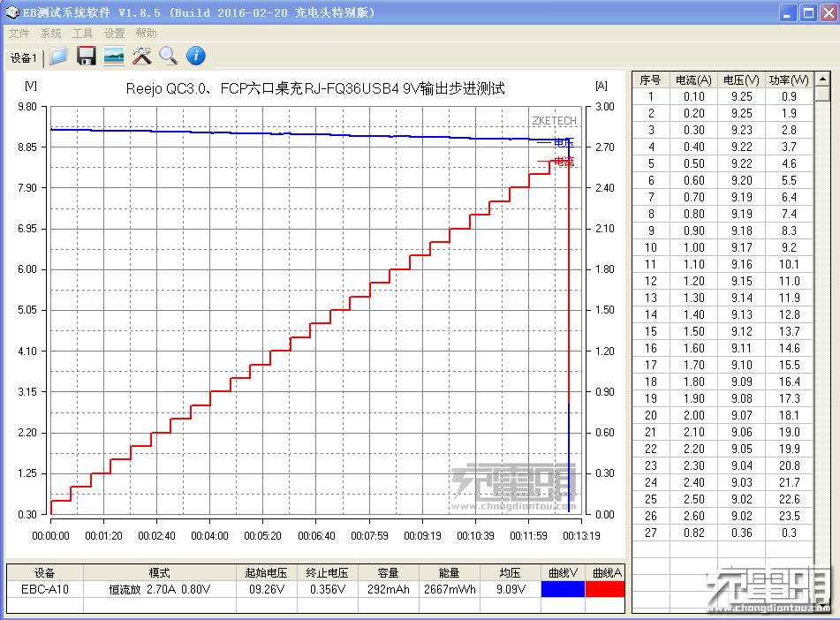Click the red 曲线A color swatch
The height and width of the screenshot is (620, 840).
(x=605, y=589)
